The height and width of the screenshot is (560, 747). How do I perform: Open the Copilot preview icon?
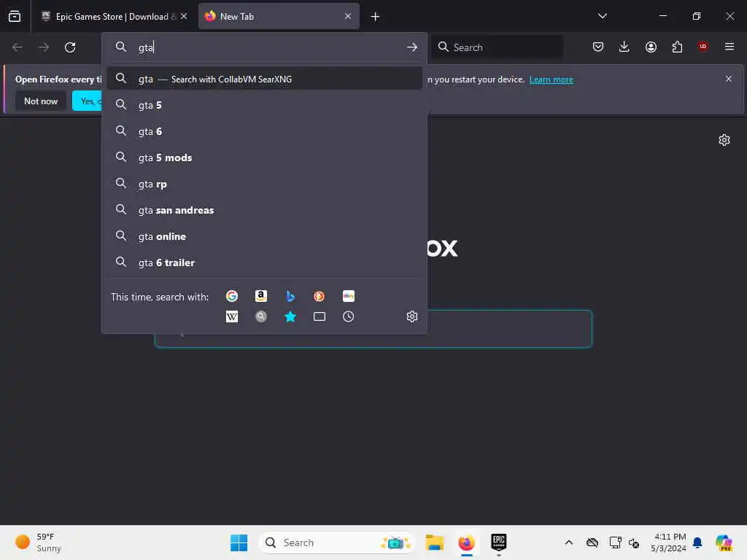(x=723, y=542)
